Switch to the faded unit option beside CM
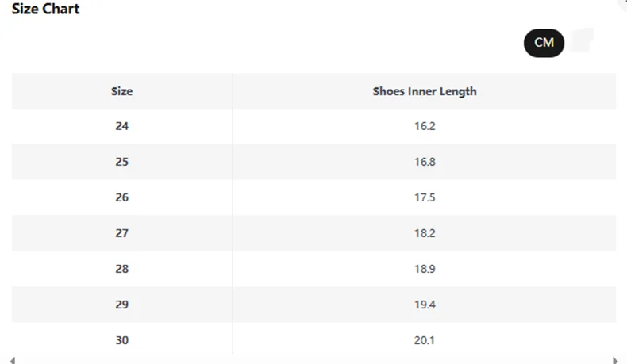 pyautogui.click(x=582, y=40)
